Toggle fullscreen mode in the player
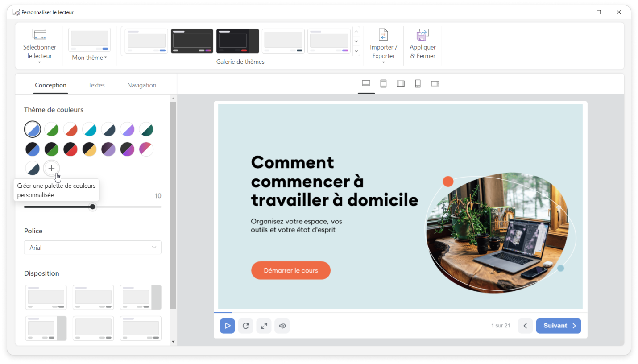The image size is (638, 364). pos(264,326)
